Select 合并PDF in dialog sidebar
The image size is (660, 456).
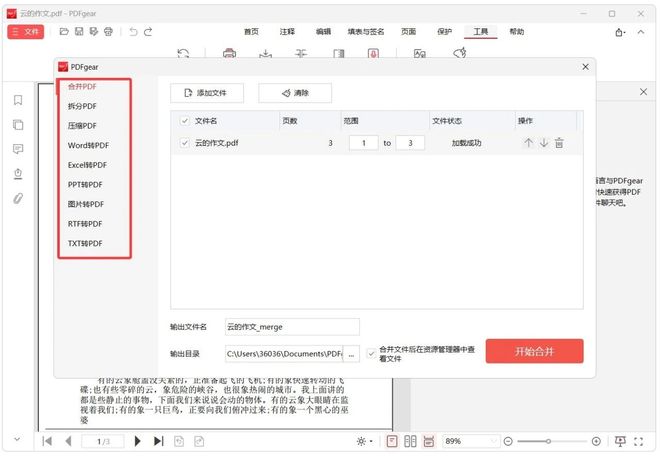[82, 86]
